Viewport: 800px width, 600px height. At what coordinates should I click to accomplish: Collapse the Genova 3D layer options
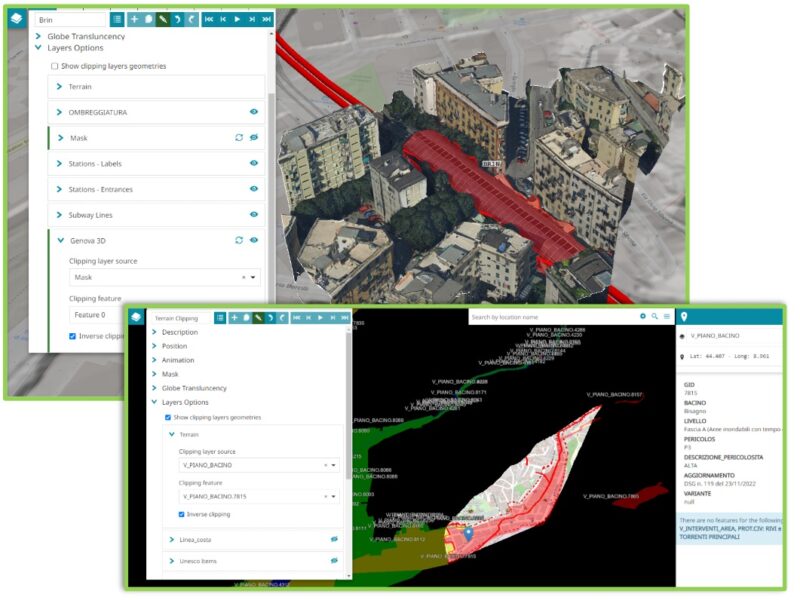pyautogui.click(x=61, y=240)
